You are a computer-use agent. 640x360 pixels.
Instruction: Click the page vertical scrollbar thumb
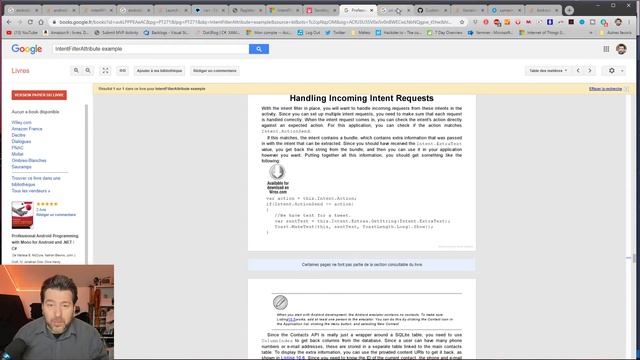(633, 258)
